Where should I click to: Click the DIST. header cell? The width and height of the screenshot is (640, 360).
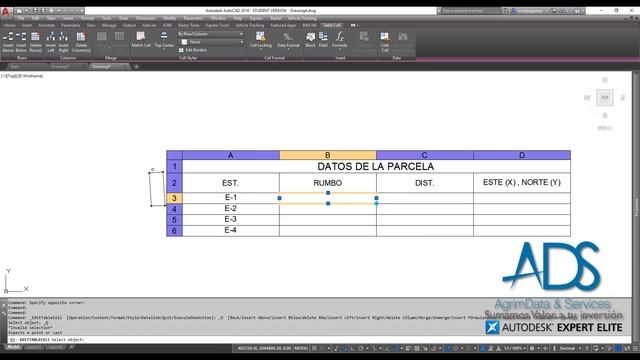coord(424,183)
